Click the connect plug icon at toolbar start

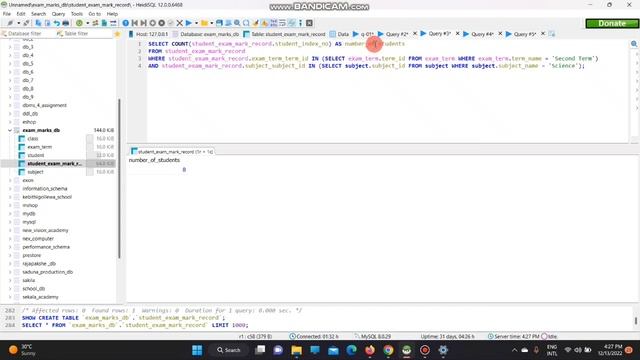point(10,23)
